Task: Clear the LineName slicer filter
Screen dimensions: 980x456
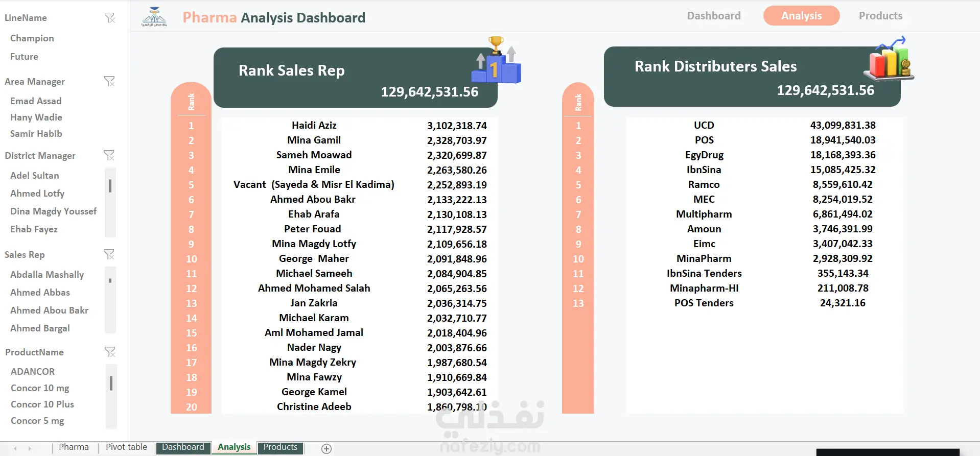Action: click(x=110, y=18)
